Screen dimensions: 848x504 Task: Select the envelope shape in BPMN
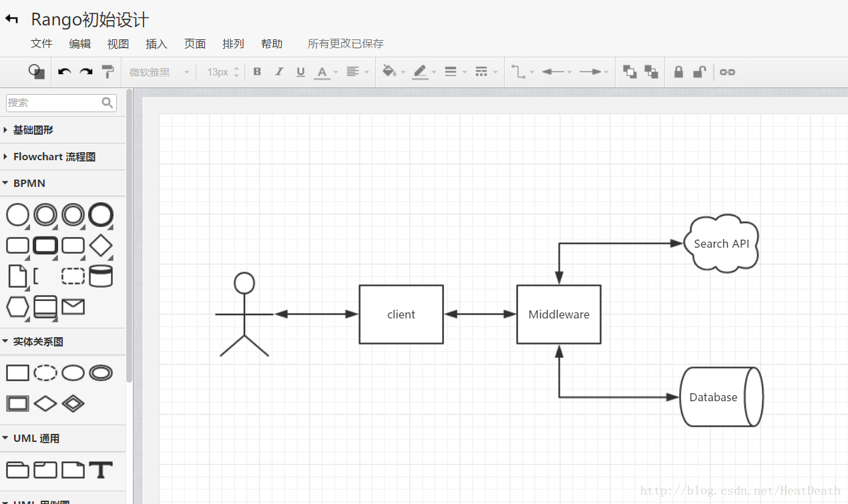pos(73,307)
